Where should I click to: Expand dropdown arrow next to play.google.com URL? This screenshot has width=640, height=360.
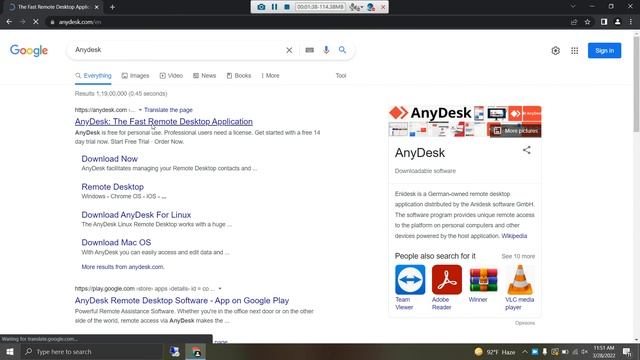pos(220,289)
